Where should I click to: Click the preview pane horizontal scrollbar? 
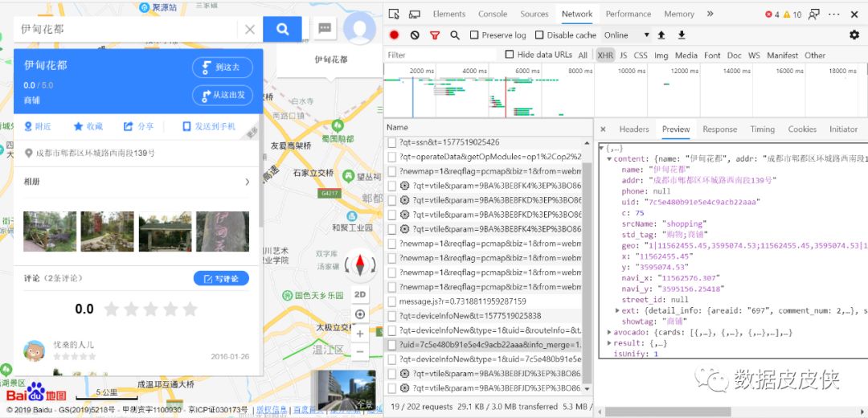click(667, 412)
